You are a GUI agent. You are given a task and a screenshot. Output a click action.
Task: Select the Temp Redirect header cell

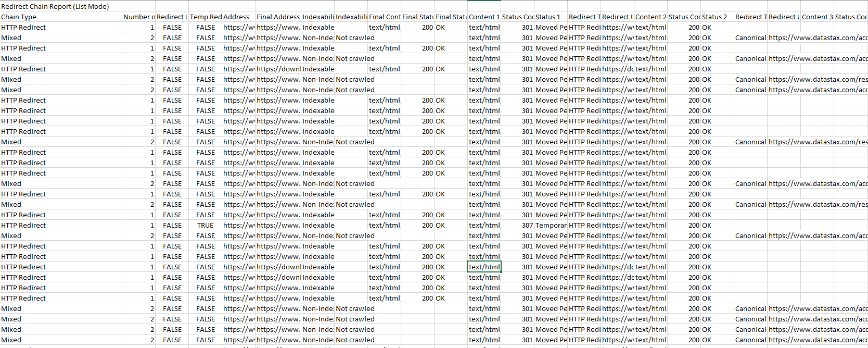click(205, 17)
